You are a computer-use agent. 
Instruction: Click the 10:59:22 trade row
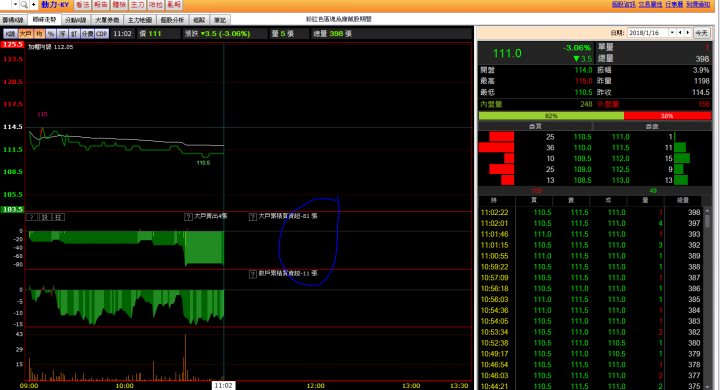tap(591, 267)
